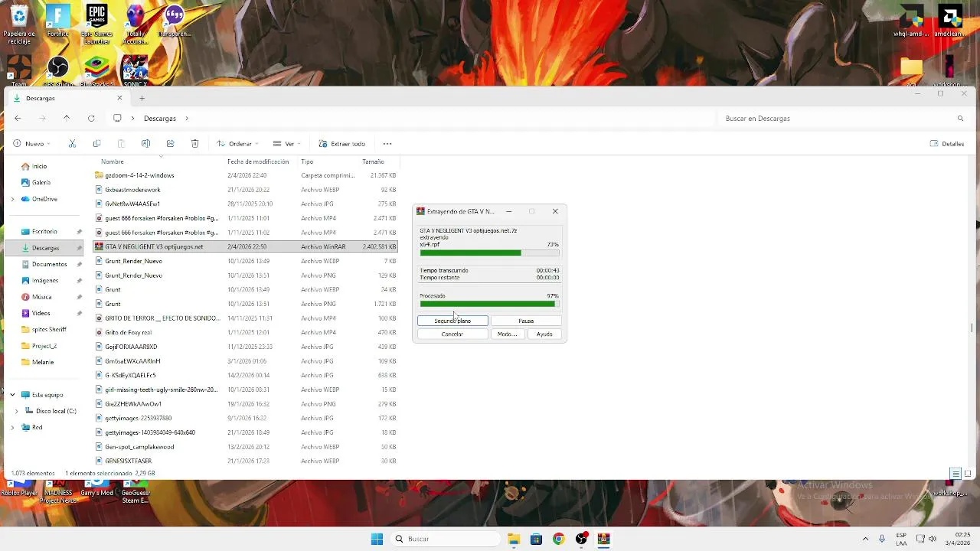Open the three-dots more options menu
Image resolution: width=980 pixels, height=551 pixels.
387,143
